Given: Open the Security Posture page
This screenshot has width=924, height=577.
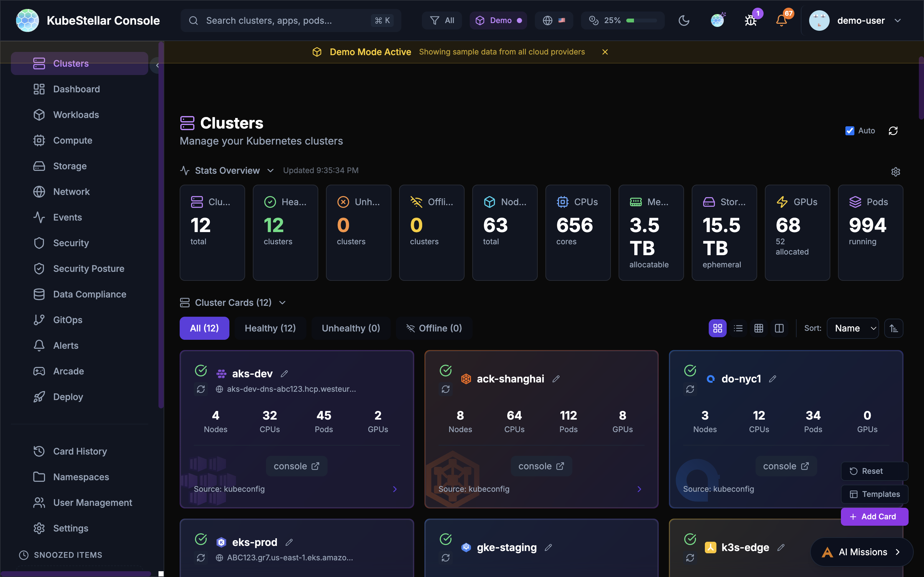Looking at the screenshot, I should pos(88,268).
